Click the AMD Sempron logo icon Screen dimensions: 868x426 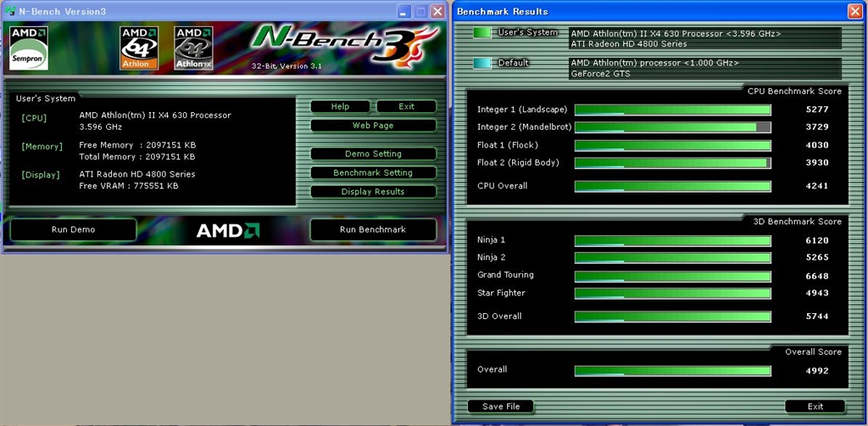[29, 48]
